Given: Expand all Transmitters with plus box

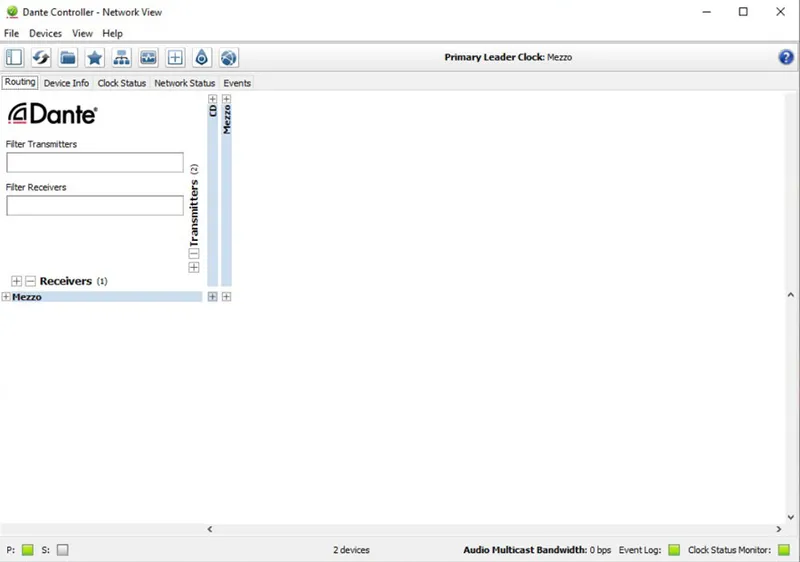Looking at the screenshot, I should (194, 267).
